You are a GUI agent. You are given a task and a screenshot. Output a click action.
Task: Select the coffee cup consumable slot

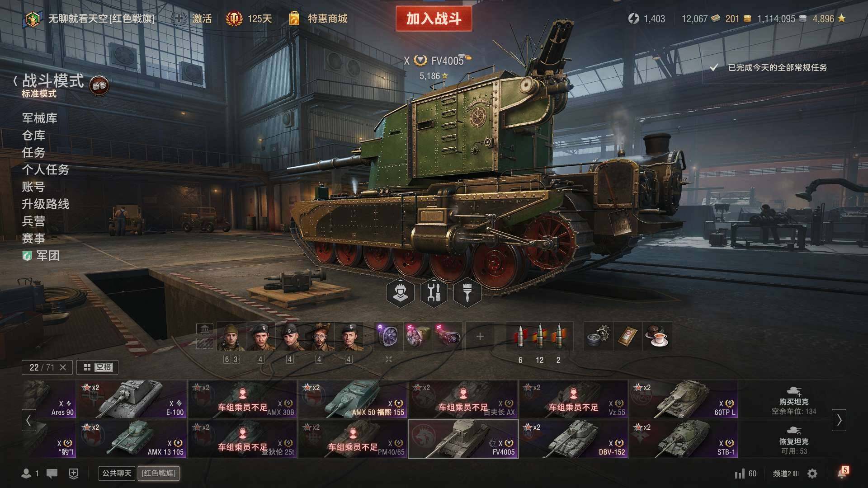(x=657, y=336)
